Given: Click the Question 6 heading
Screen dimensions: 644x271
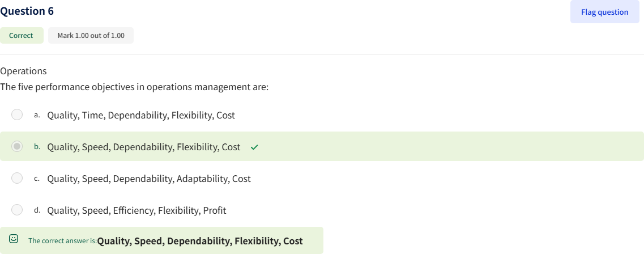Looking at the screenshot, I should 27,11.
